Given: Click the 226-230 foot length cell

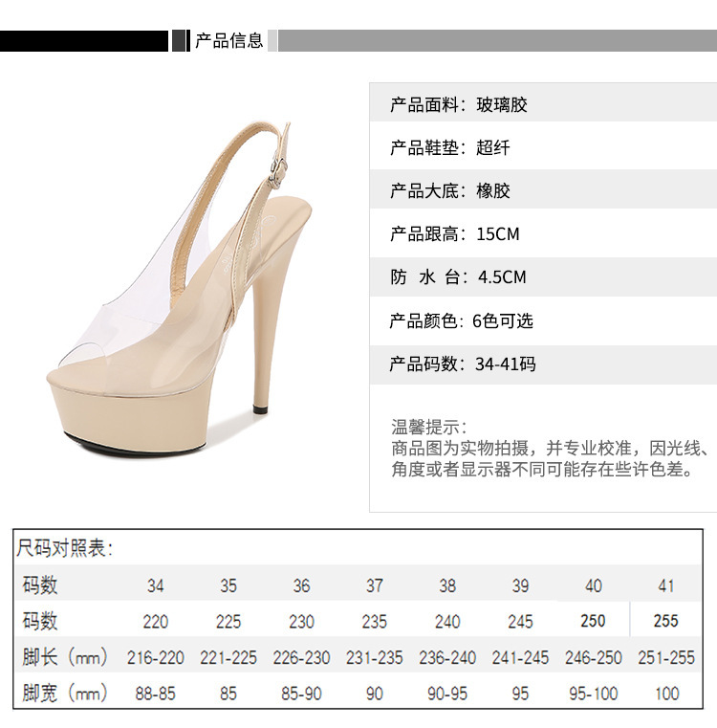Looking at the screenshot, I should [x=301, y=657].
